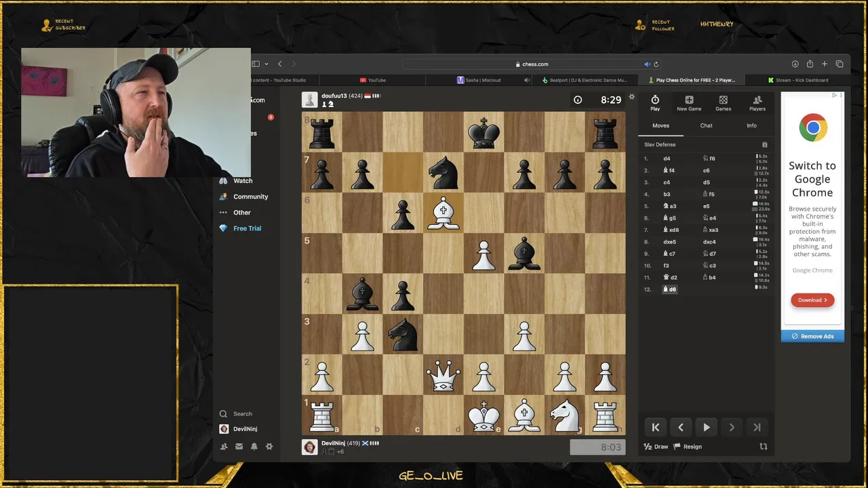Go forward one move

[732, 427]
